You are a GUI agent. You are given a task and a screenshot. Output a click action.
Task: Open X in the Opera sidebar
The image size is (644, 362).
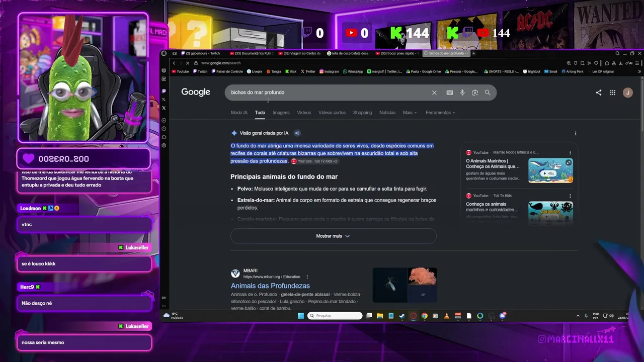[x=164, y=108]
